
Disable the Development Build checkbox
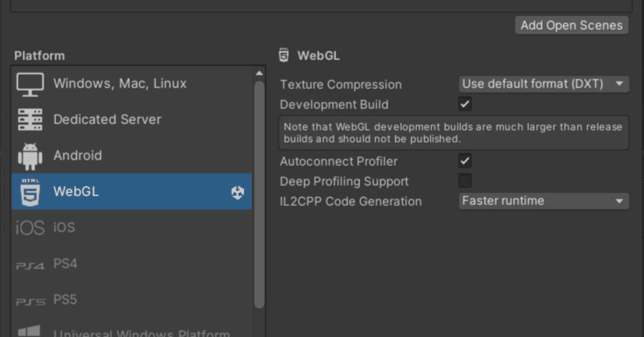[464, 104]
